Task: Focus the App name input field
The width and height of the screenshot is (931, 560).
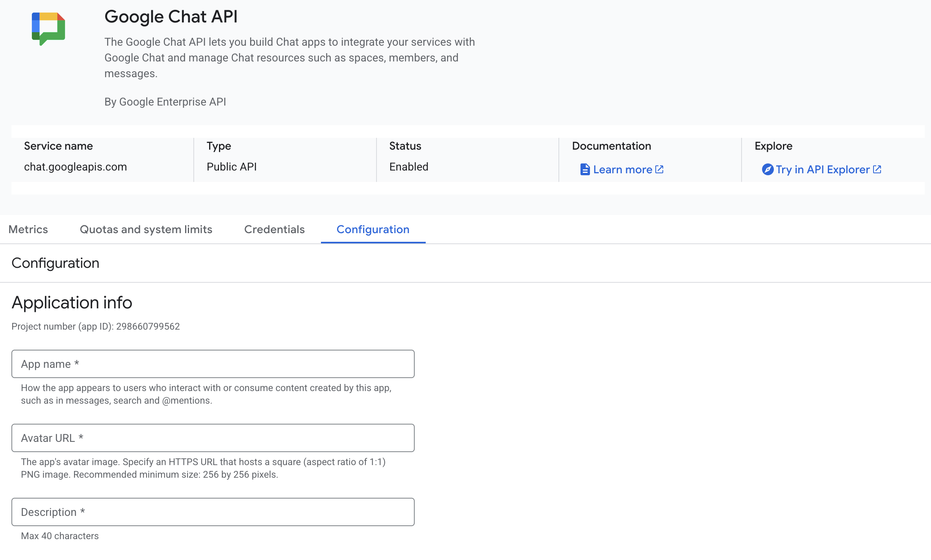Action: point(213,364)
